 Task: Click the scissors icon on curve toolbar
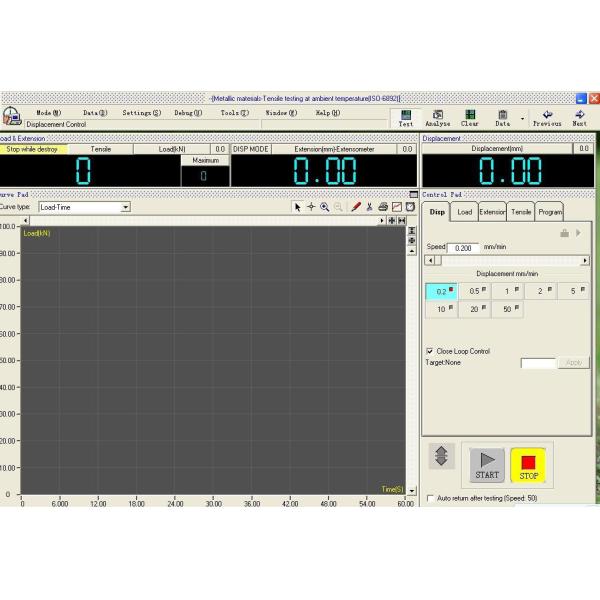(369, 207)
